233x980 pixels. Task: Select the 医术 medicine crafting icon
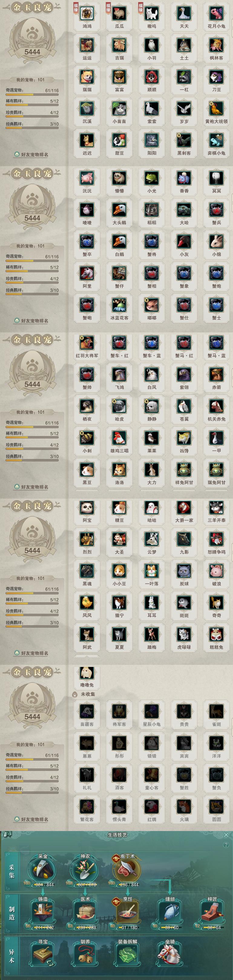85,914
